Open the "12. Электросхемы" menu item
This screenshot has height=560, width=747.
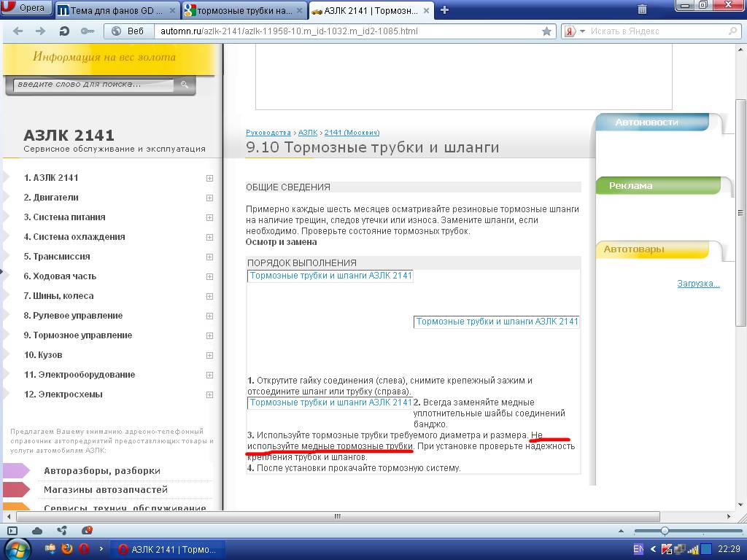(63, 394)
